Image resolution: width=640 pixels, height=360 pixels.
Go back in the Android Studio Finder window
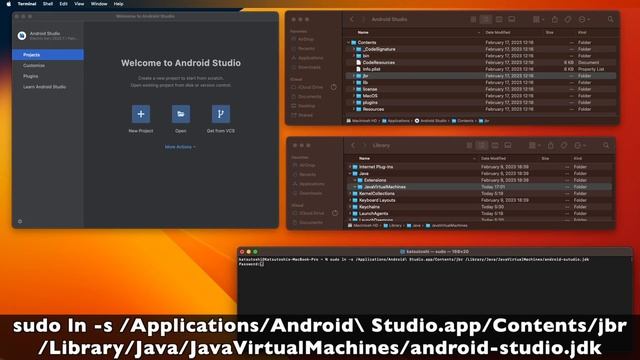click(352, 19)
